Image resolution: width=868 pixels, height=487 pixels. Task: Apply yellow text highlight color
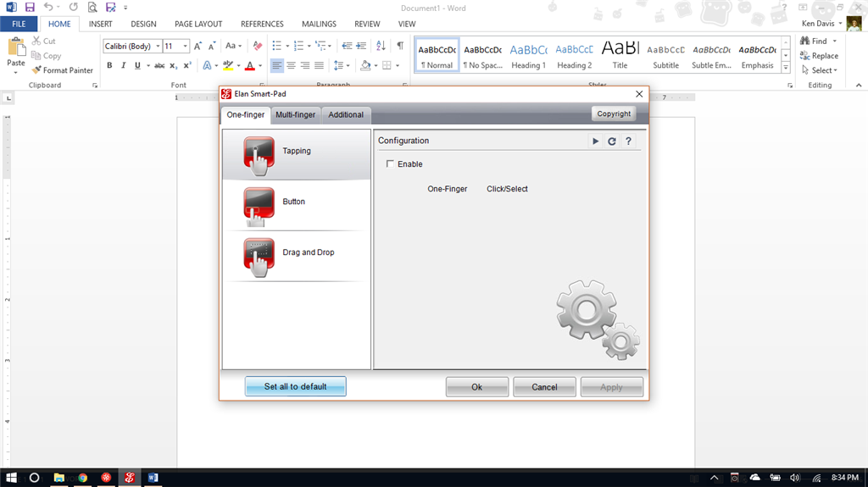coord(227,65)
